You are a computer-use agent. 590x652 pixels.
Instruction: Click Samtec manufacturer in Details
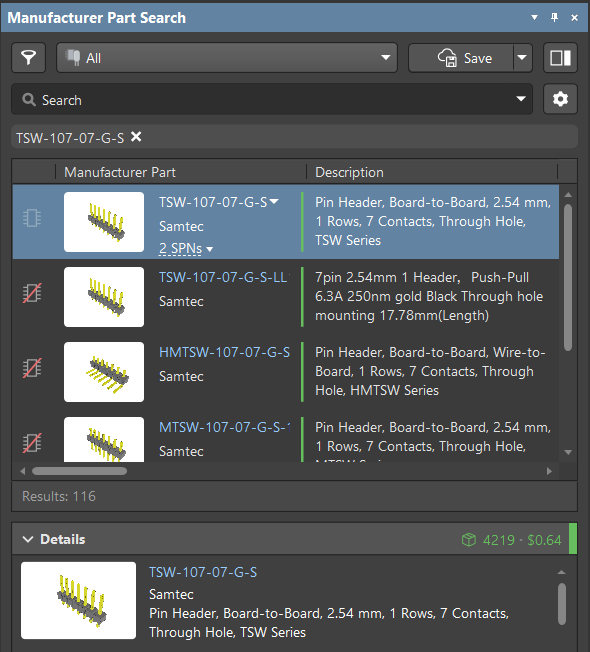[x=171, y=594]
